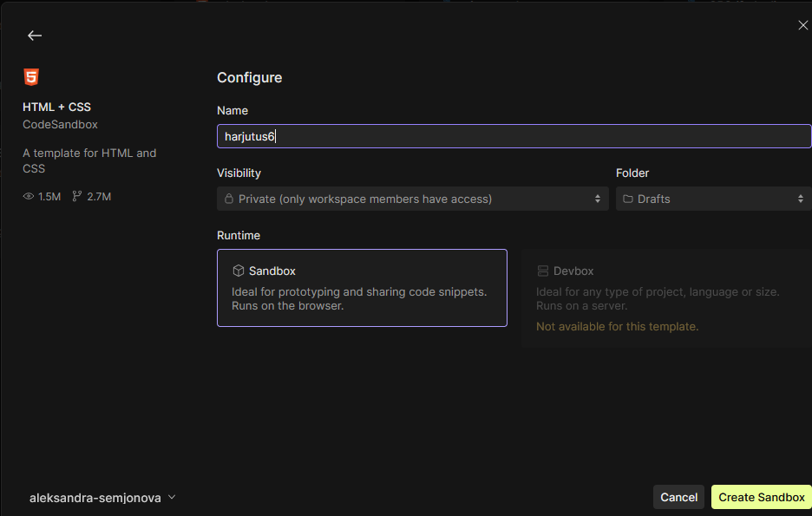Viewport: 812px width, 516px height.
Task: Click inside the Name input field
Action: click(514, 136)
